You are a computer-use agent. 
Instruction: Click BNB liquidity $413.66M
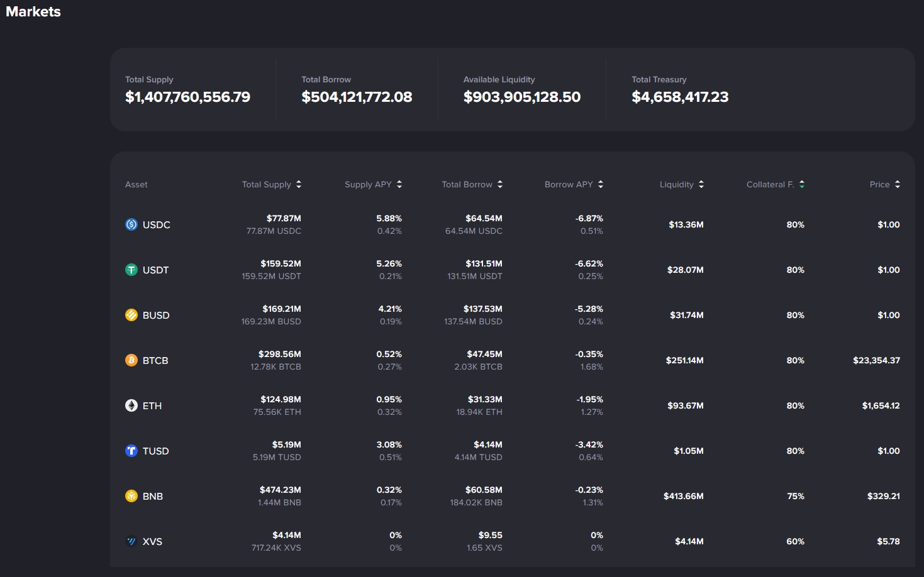click(684, 496)
